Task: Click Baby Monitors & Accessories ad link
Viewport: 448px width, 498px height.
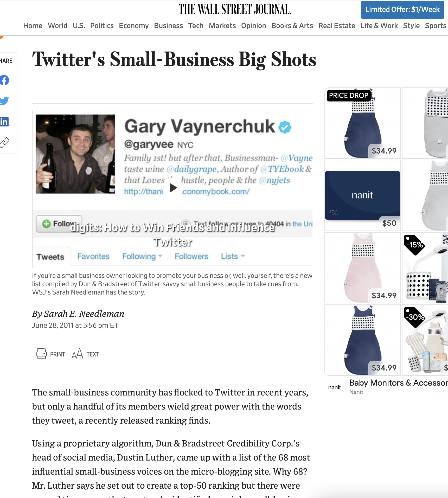Action: 399,383
